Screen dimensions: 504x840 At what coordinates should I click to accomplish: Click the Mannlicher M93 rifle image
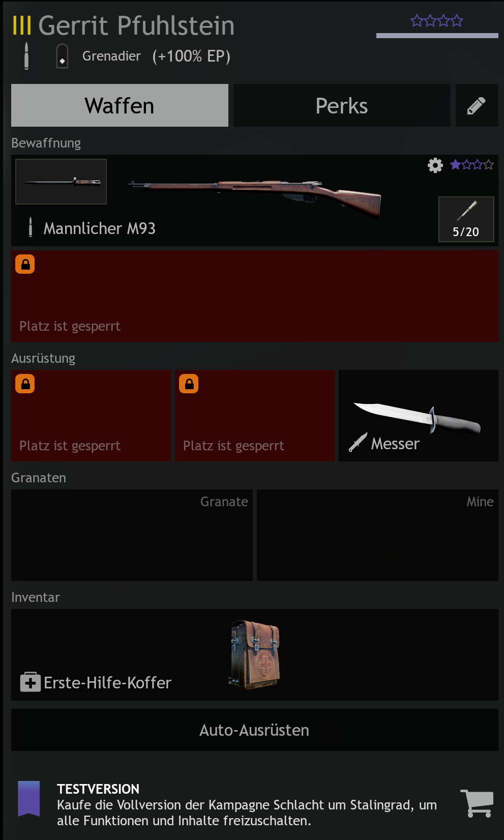[254, 197]
